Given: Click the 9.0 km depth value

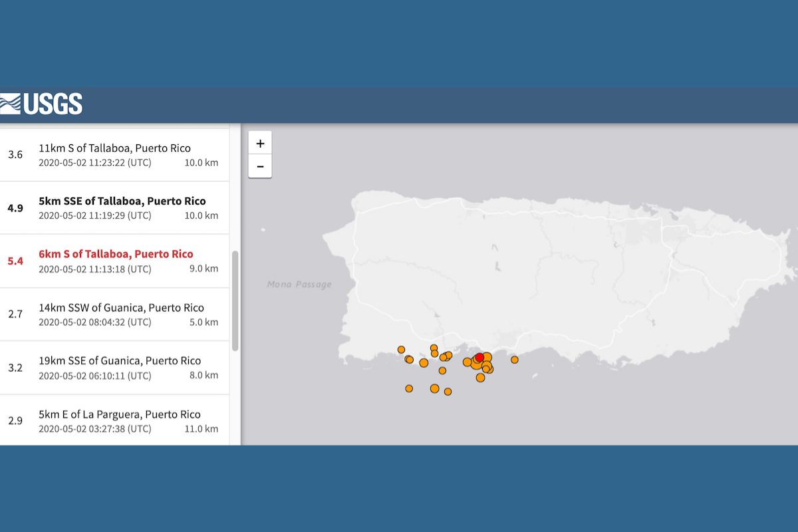Looking at the screenshot, I should 203,269.
